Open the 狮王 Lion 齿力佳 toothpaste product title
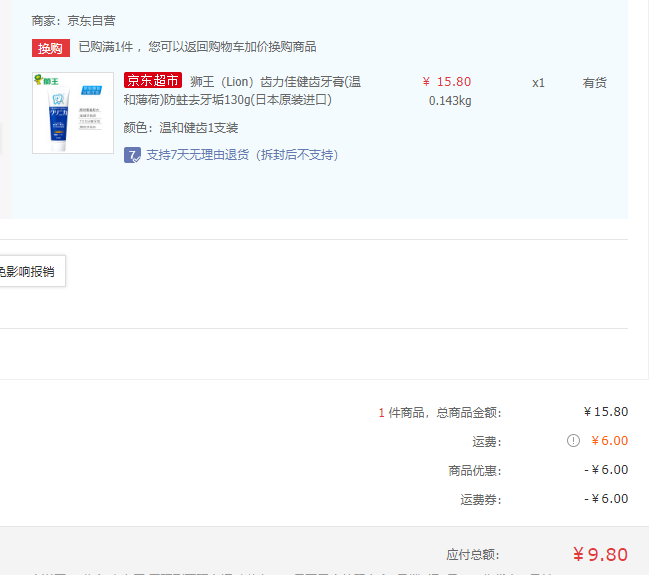664x575 pixels. pos(242,91)
